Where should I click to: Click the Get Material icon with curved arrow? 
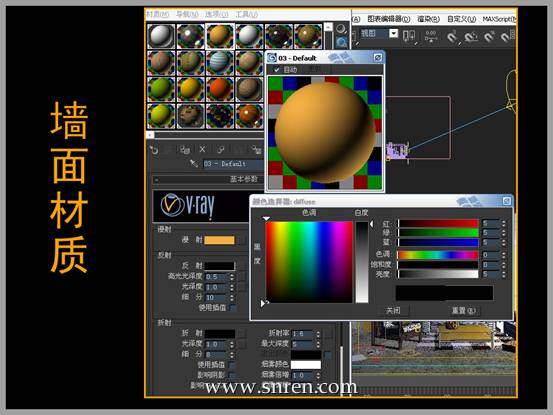[x=154, y=150]
